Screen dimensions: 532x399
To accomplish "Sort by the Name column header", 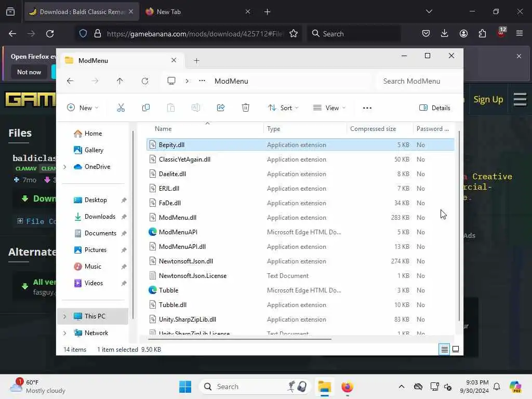I will [163, 129].
